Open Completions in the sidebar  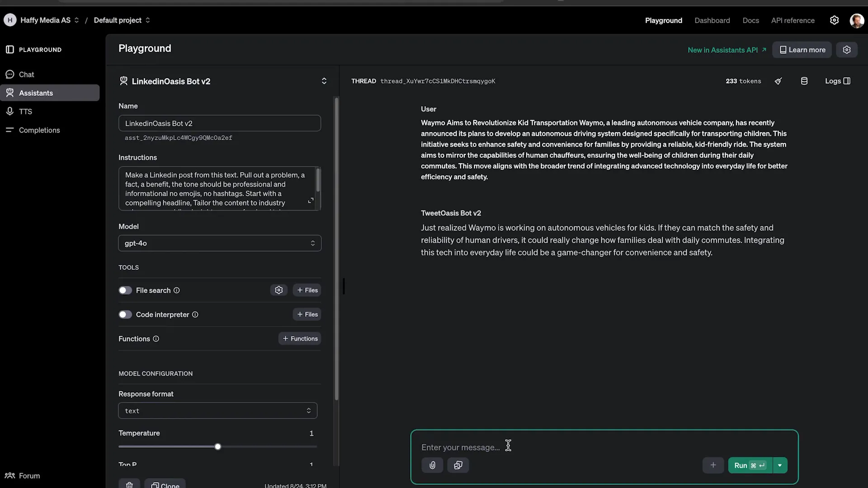coord(39,130)
